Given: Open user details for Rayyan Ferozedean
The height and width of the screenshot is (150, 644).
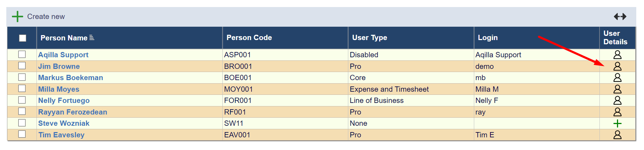Looking at the screenshot, I should pyautogui.click(x=617, y=112).
